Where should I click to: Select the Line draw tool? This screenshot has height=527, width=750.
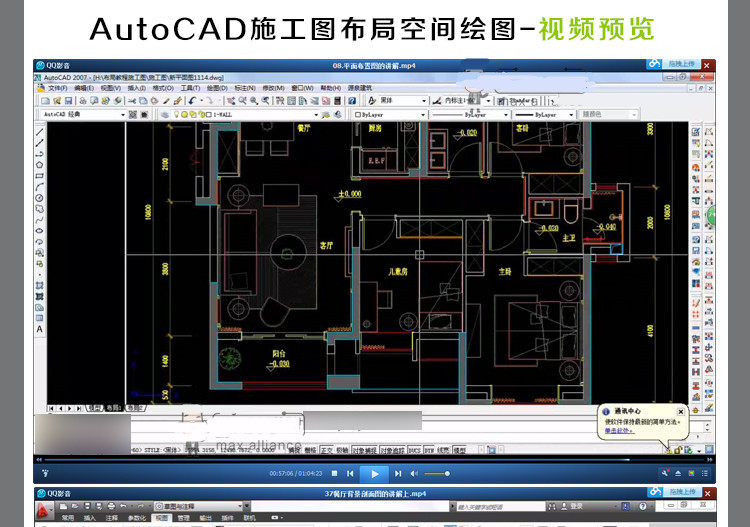40,132
